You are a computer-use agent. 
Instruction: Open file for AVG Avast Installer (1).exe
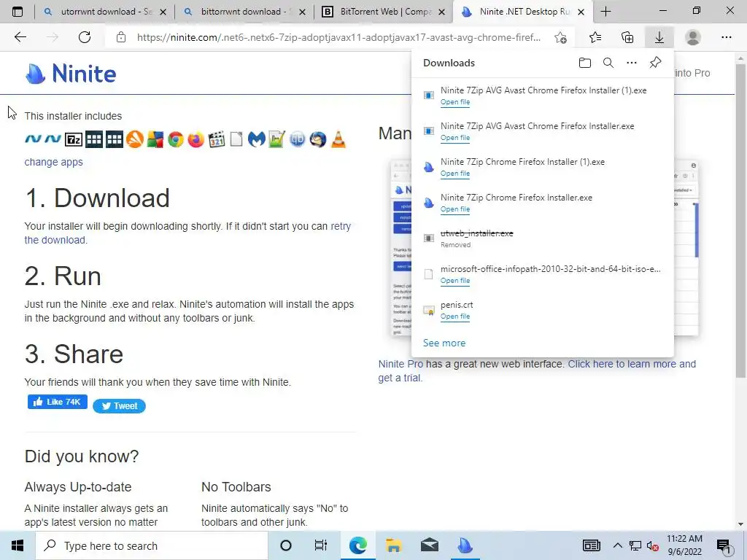(x=455, y=102)
